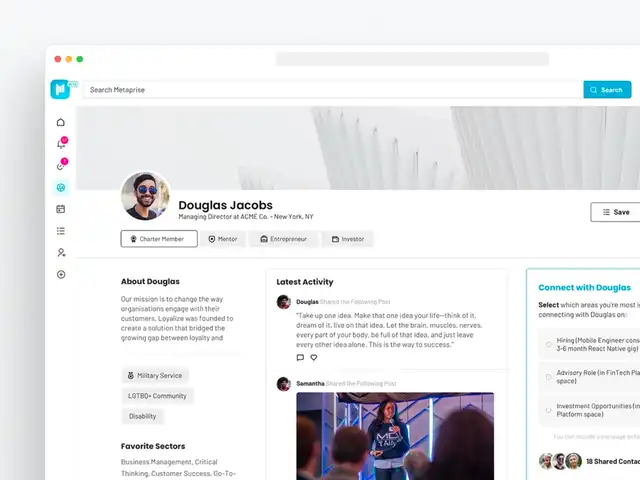The height and width of the screenshot is (480, 640).
Task: Select the Investment Opportunities option
Action: (549, 410)
